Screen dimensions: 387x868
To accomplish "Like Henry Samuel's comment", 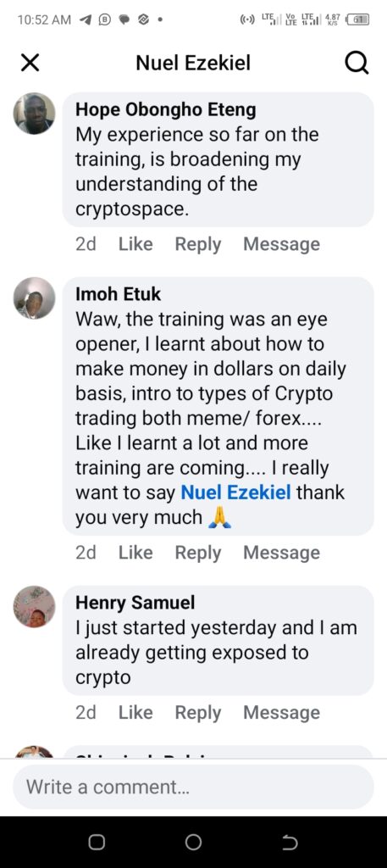I will [135, 712].
